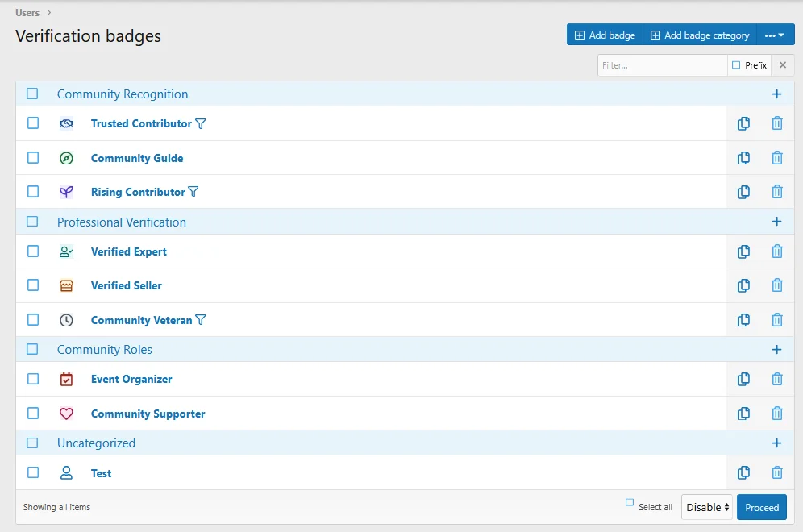Open the Community Guide badge
Image resolution: width=803 pixels, height=532 pixels.
pos(137,158)
